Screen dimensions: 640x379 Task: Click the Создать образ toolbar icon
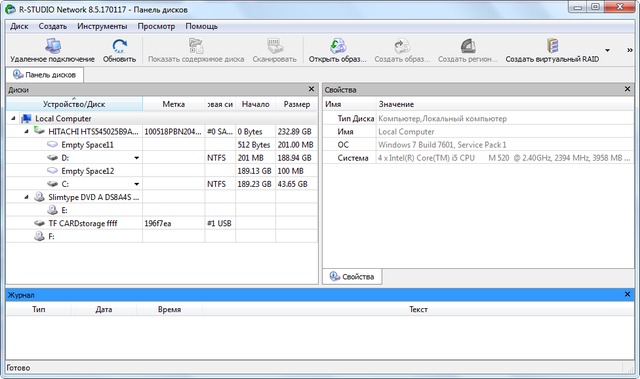point(402,46)
